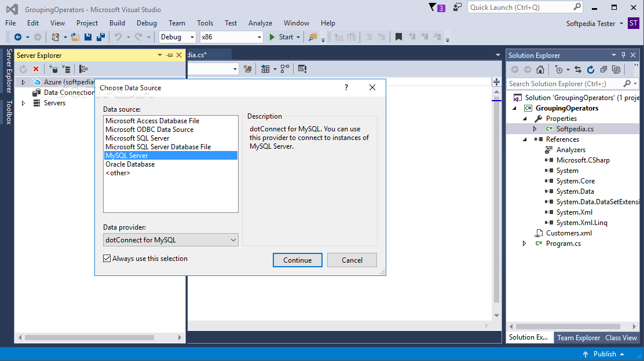Open the Debug configuration dropdown

click(x=177, y=37)
